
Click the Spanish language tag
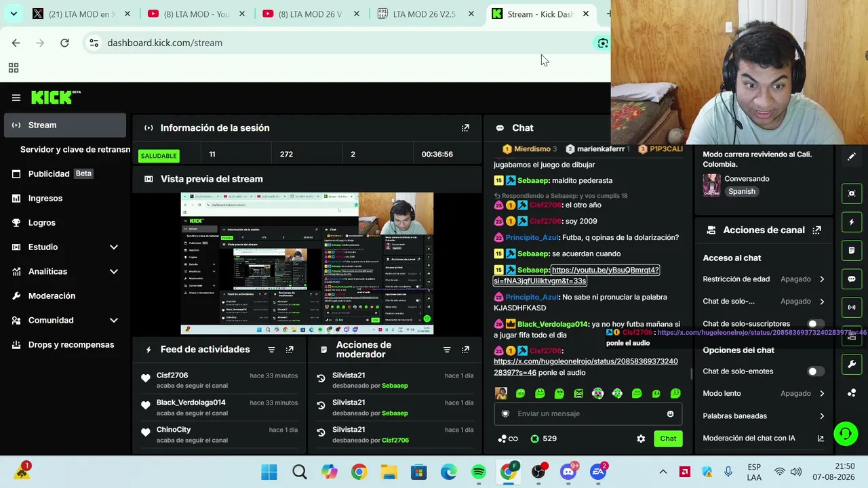click(741, 191)
